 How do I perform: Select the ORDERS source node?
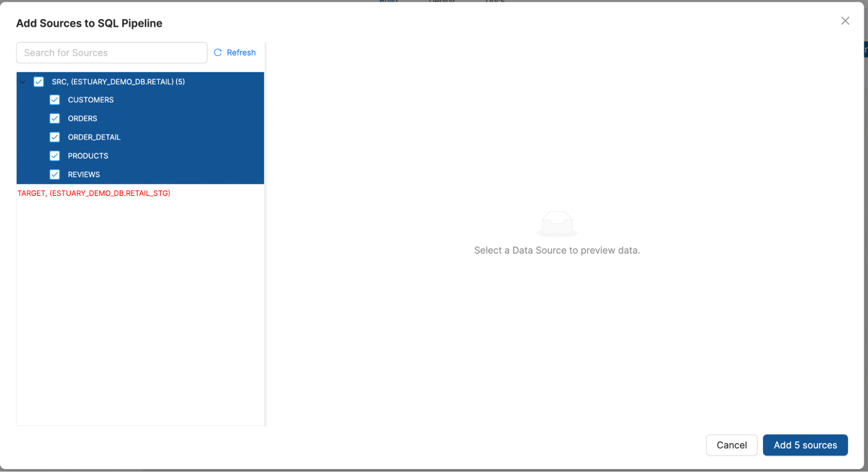83,118
